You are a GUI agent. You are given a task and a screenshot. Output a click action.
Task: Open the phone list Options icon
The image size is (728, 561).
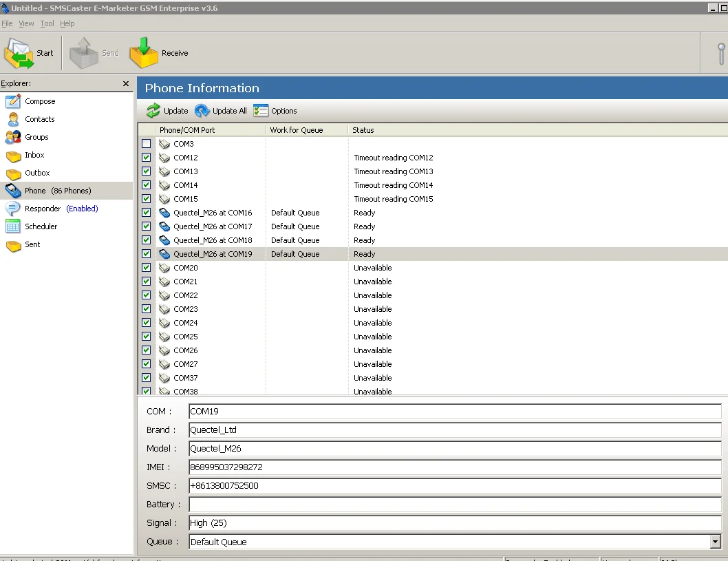coord(261,111)
